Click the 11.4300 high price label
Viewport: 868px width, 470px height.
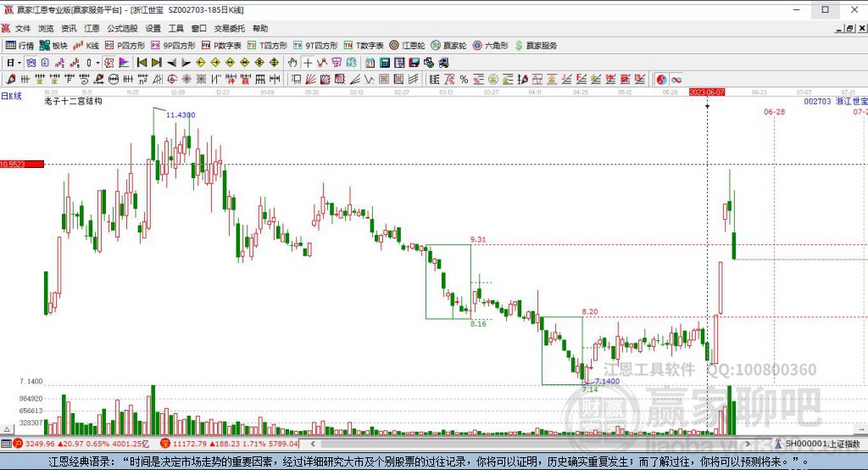click(x=181, y=115)
